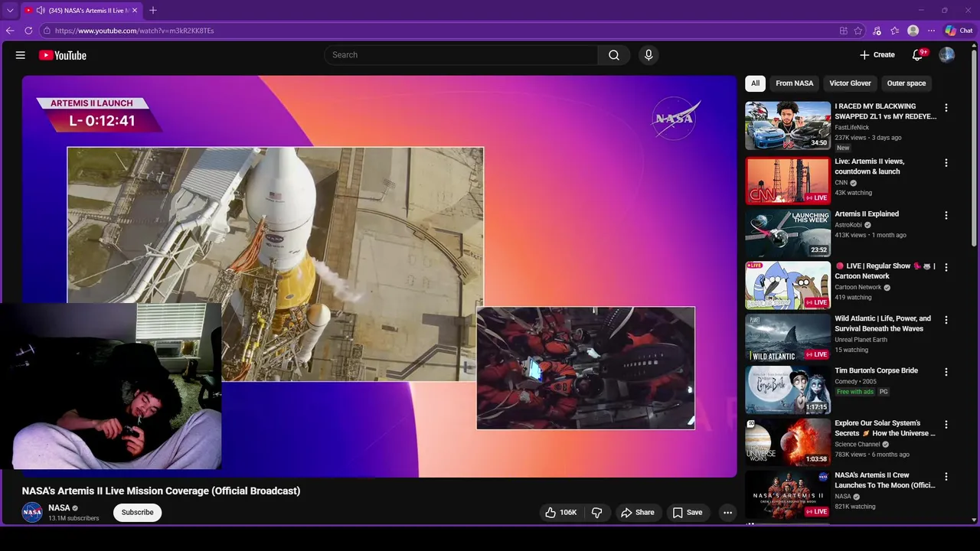
Task: Open more actions under the video
Action: (728, 513)
